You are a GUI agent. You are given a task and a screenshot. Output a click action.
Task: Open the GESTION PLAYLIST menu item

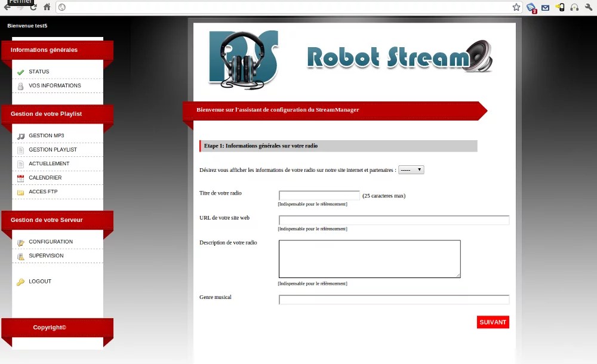(53, 150)
